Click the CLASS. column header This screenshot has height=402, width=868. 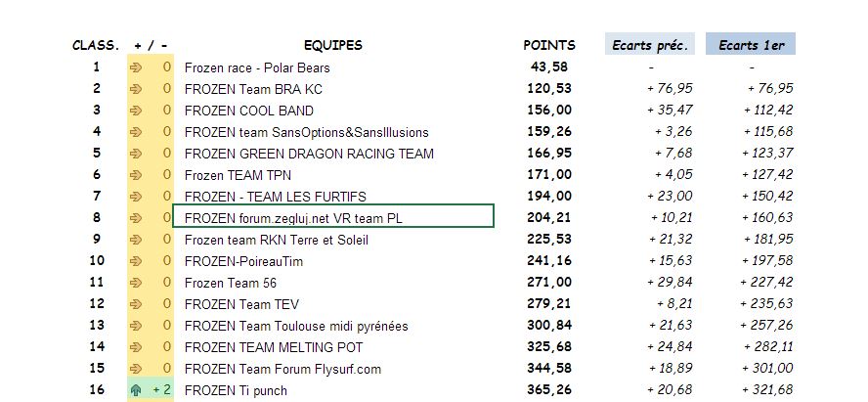click(x=96, y=45)
